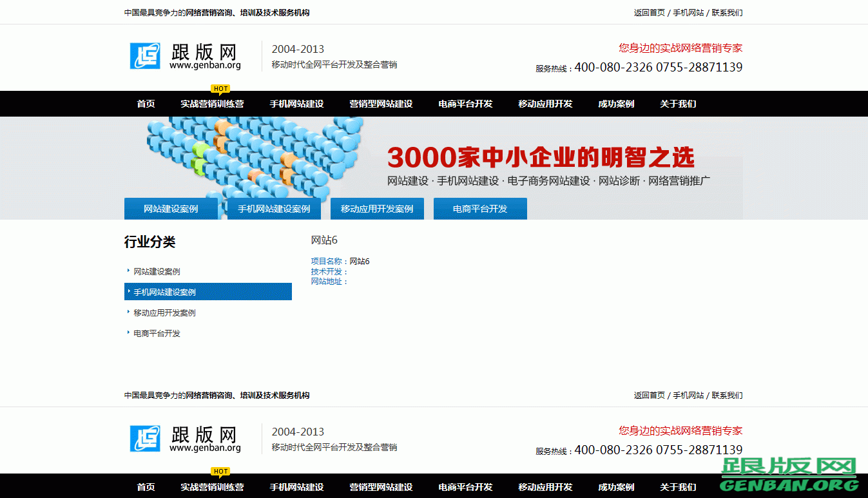Click the arrow icon beside 电商平台开发 category
This screenshot has height=498, width=868.
128,333
